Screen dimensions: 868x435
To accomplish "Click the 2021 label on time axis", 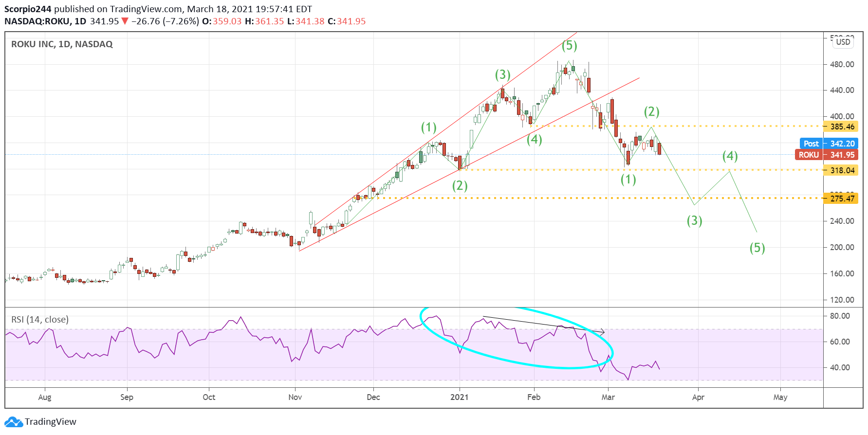I will pyautogui.click(x=460, y=397).
